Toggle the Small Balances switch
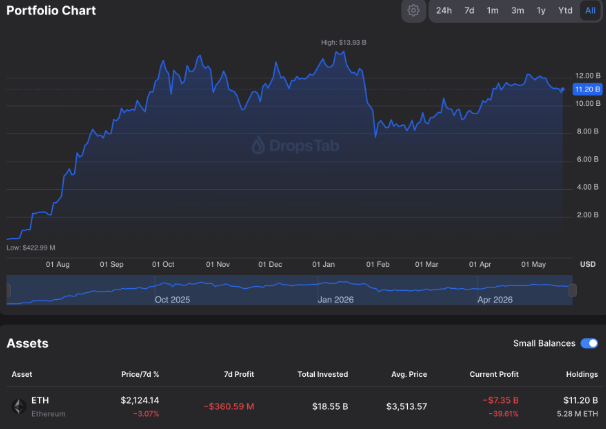This screenshot has height=429, width=606. [x=589, y=343]
